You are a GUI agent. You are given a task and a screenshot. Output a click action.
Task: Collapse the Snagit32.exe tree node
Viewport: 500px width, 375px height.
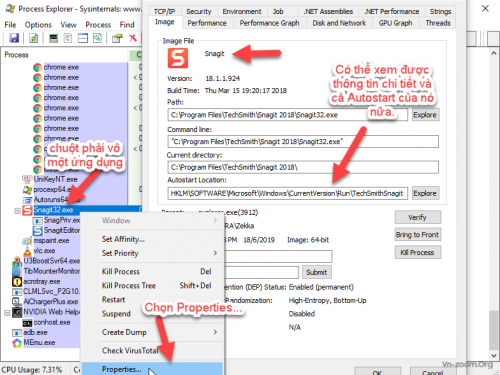click(17, 211)
